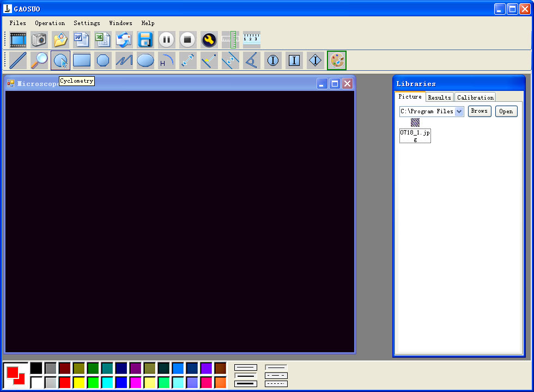The height and width of the screenshot is (392, 534).
Task: Pause the live video feed
Action: [x=167, y=39]
